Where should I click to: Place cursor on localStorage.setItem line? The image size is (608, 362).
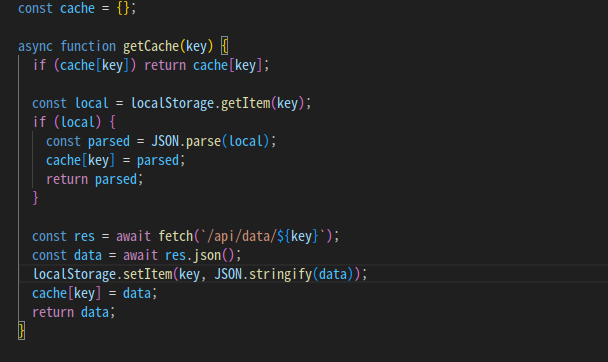pyautogui.click(x=200, y=274)
